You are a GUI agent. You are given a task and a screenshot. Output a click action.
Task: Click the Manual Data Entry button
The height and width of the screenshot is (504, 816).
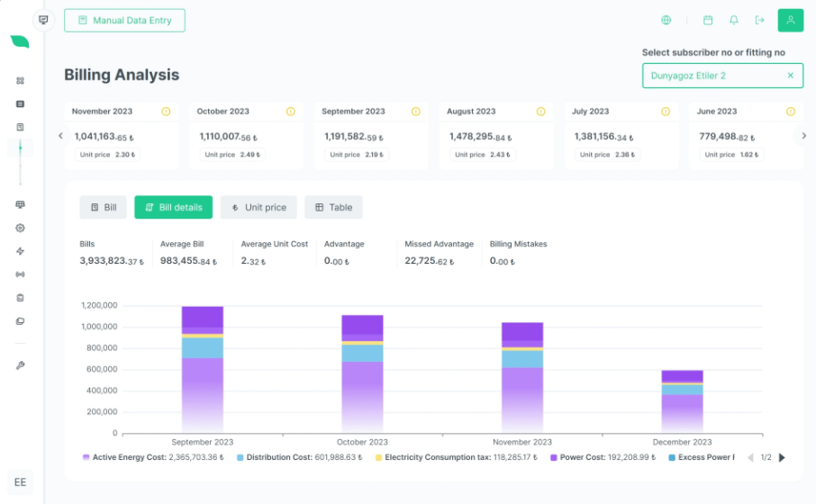point(124,21)
